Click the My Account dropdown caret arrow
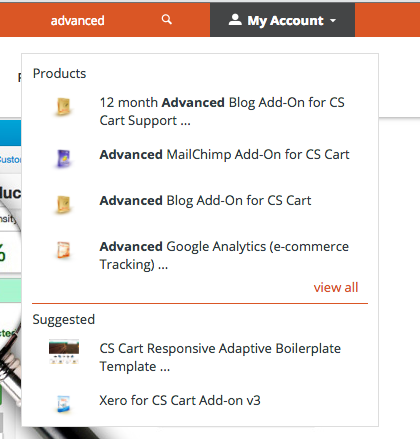This screenshot has width=420, height=439. point(333,21)
